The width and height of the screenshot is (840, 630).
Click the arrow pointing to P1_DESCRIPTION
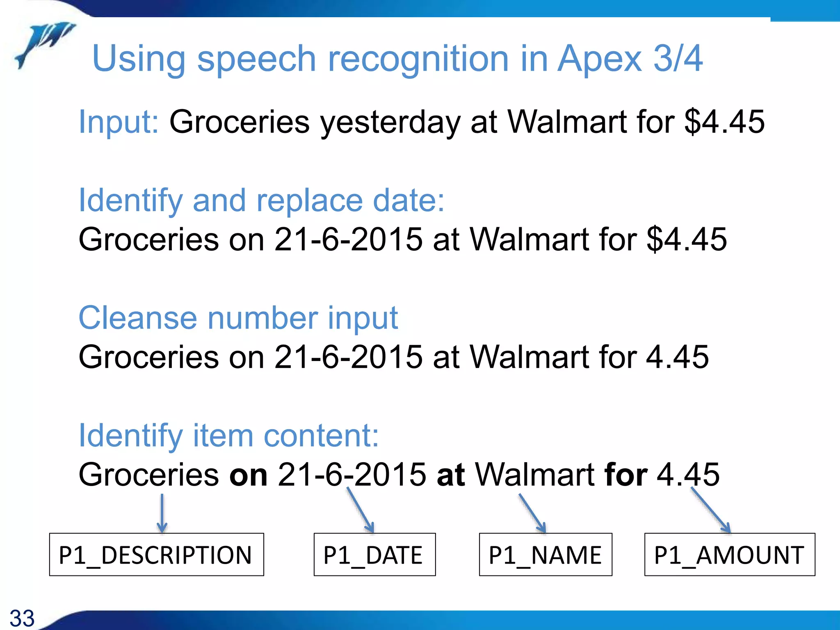point(162,513)
